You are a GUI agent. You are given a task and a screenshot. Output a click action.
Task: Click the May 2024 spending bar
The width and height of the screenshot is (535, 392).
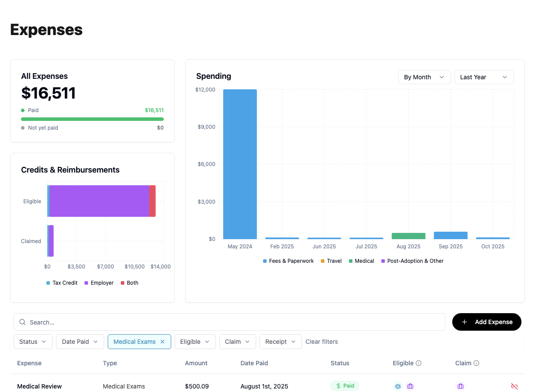pos(240,164)
